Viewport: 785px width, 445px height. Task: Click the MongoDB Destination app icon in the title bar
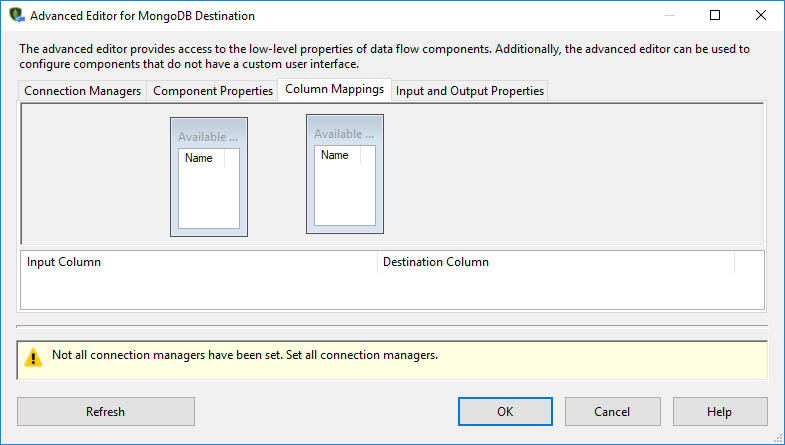[x=17, y=16]
